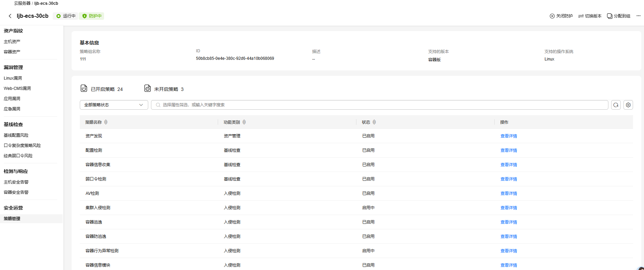
Task: Click the refresh icon next to search bar
Action: tap(616, 105)
